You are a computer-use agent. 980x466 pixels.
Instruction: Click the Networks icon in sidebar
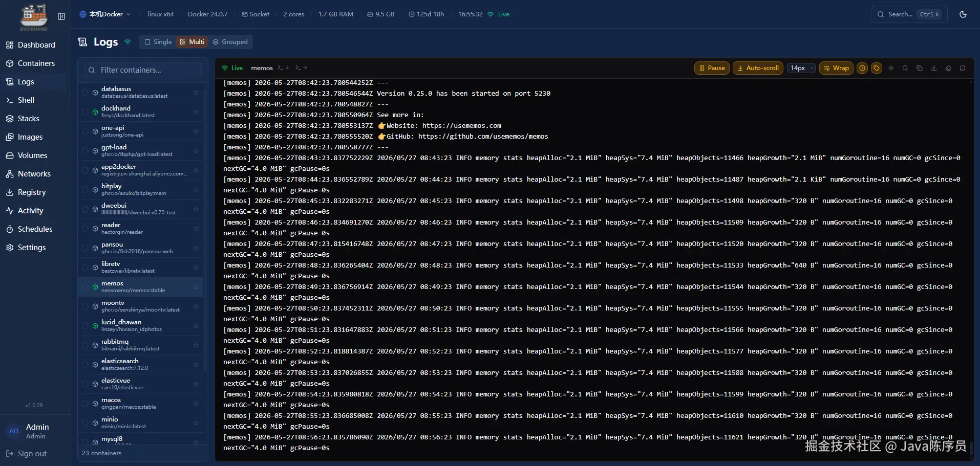point(10,174)
